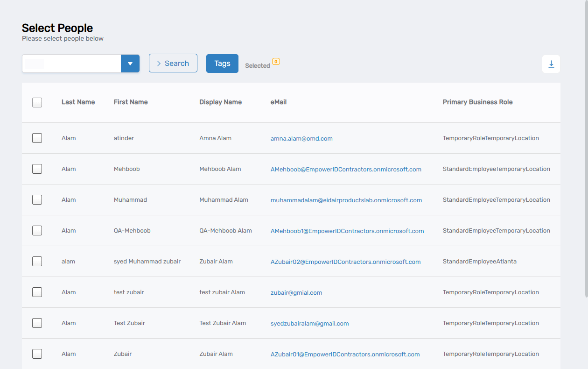The image size is (588, 369).
Task: Click the muhammadalam@eidairproductslab.onmicrosoft.com link
Action: [x=346, y=200]
